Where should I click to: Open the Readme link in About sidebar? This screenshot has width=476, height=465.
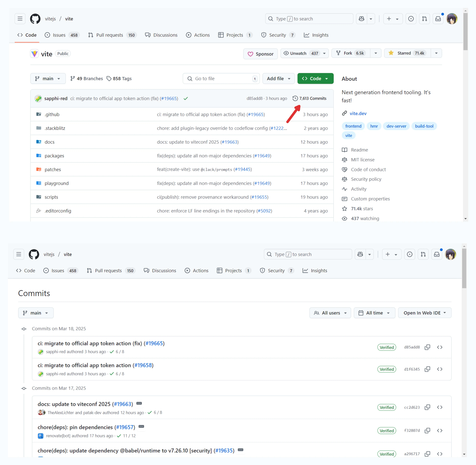click(359, 150)
